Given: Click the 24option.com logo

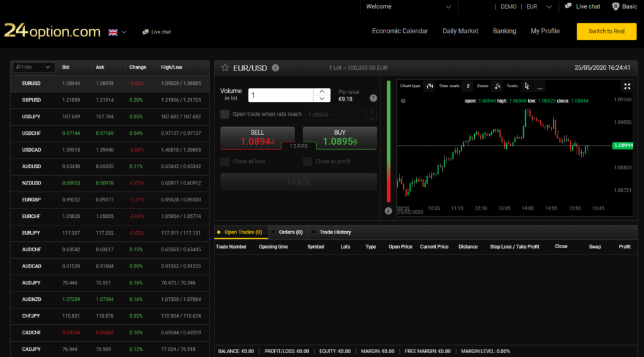Looking at the screenshot, I should click(x=52, y=31).
